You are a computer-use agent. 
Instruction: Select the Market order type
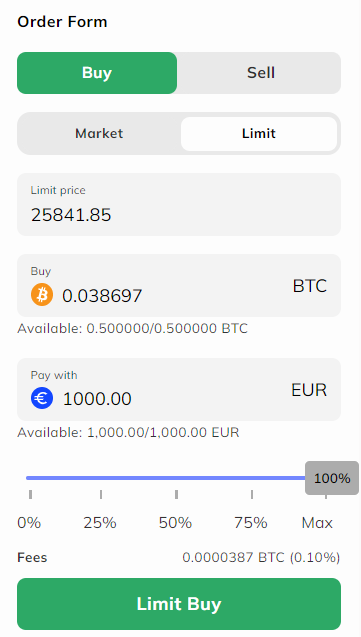(x=99, y=133)
